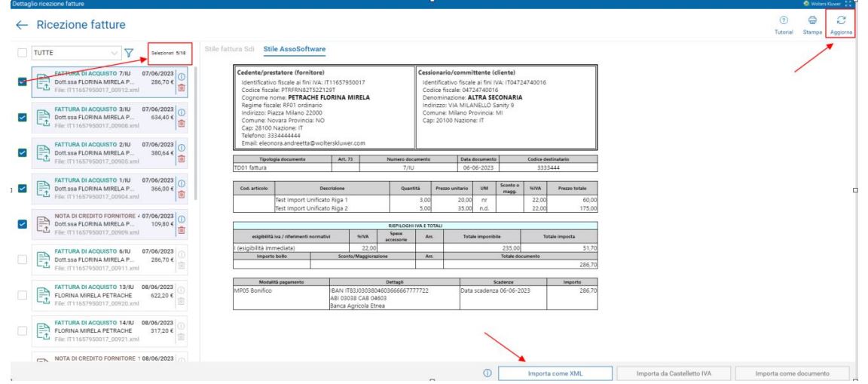Click the filter funnel icon
Image resolution: width=868 pixels, height=384 pixels.
(x=129, y=54)
